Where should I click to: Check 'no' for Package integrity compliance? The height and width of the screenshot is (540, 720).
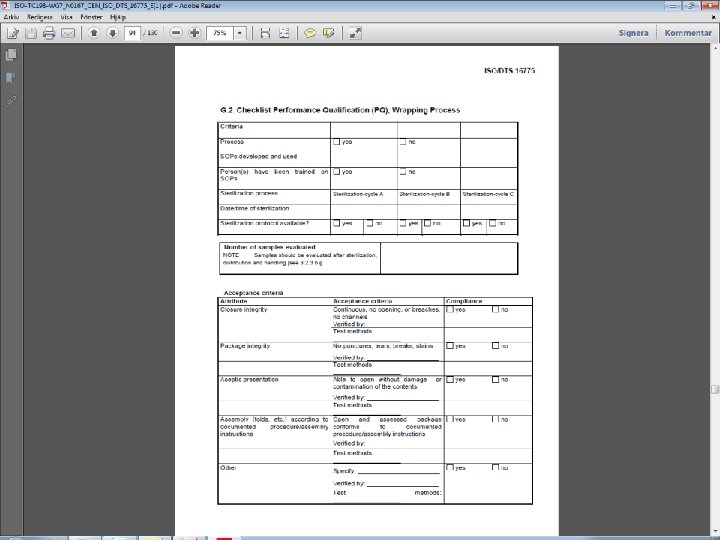[x=495, y=346]
